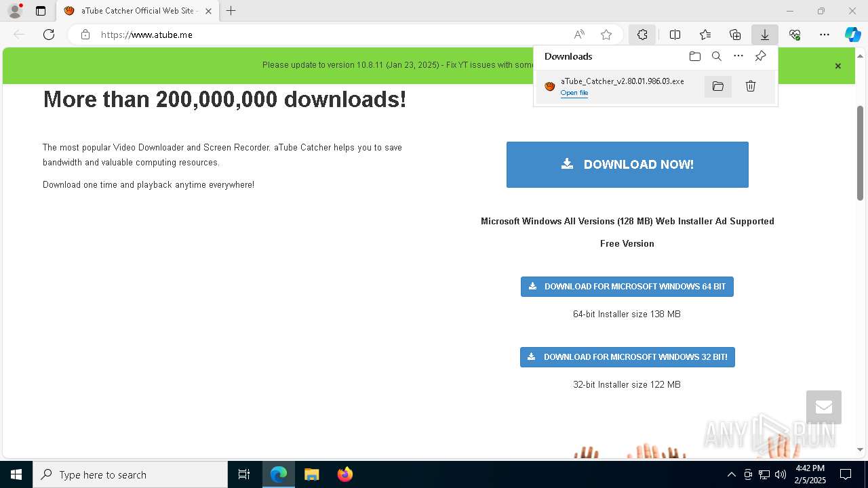This screenshot has height=488, width=868.
Task: Select aTube_Catcher_v2.80.01.986.03.exe file name
Action: pos(622,81)
